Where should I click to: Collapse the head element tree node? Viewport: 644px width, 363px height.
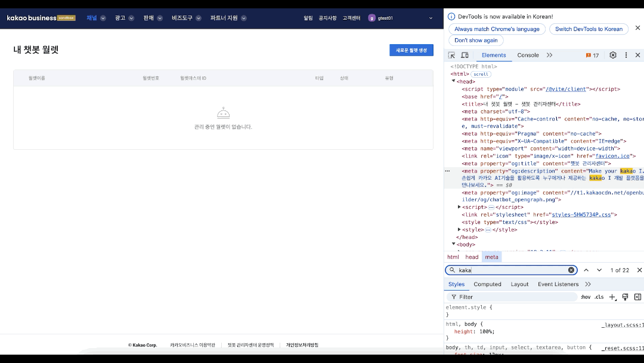point(453,81)
